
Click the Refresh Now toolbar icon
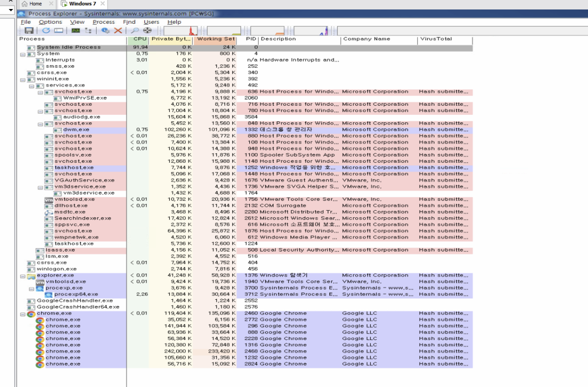pos(46,30)
